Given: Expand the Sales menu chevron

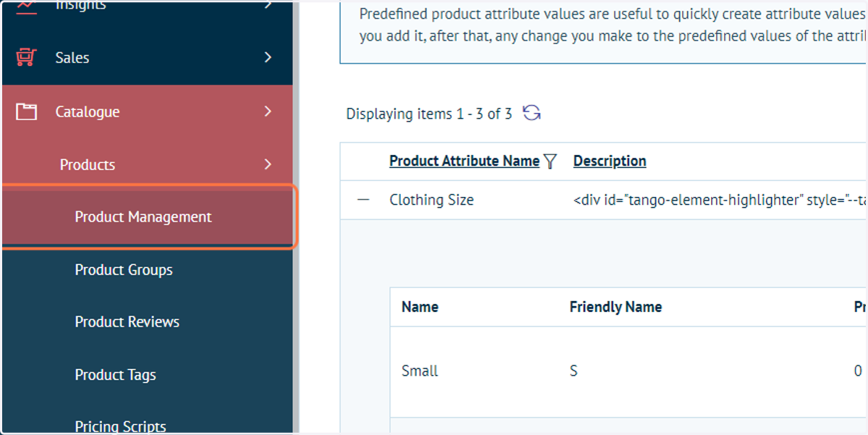Looking at the screenshot, I should (x=268, y=57).
